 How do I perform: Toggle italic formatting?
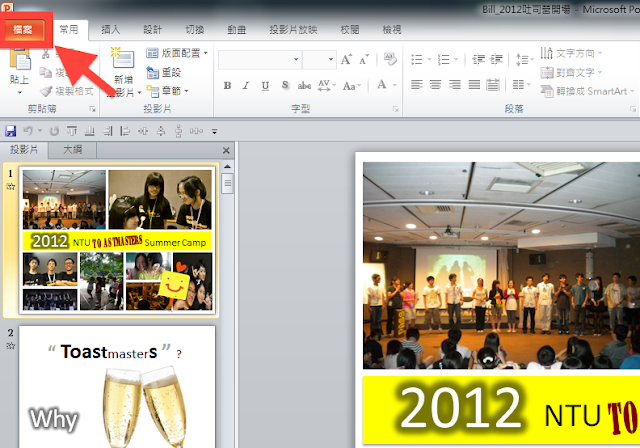pyautogui.click(x=246, y=85)
